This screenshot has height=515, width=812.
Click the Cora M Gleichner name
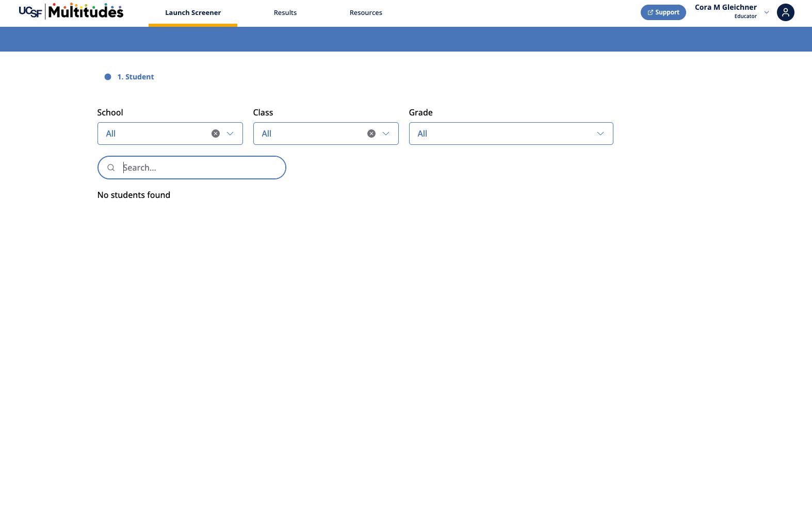pos(726,7)
